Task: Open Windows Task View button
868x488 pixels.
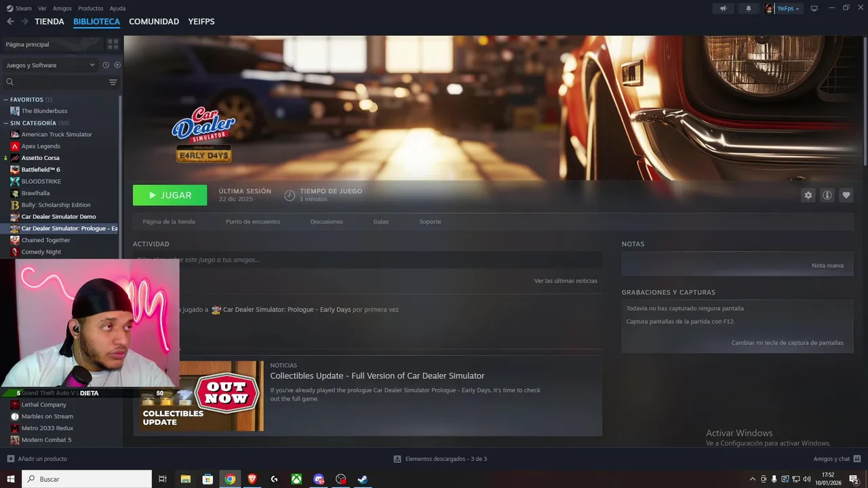Action: click(163, 479)
